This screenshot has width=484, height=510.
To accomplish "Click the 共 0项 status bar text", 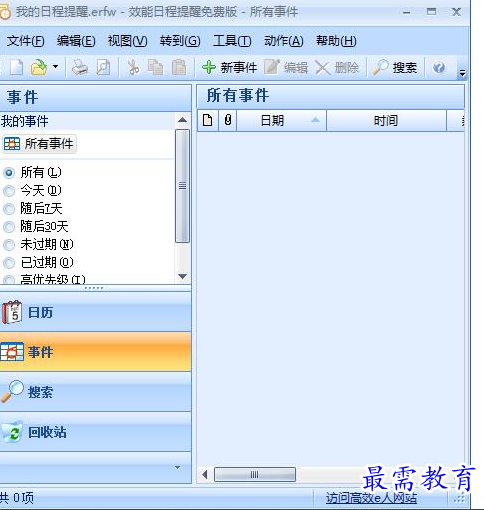I will coord(17,498).
